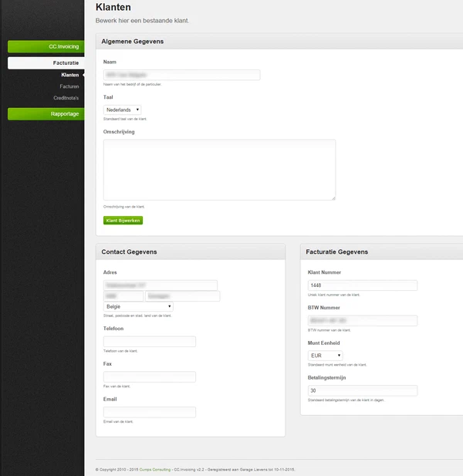Screen dimensions: 463x476
Task: Focus the Adres street input field
Action: (x=161, y=285)
